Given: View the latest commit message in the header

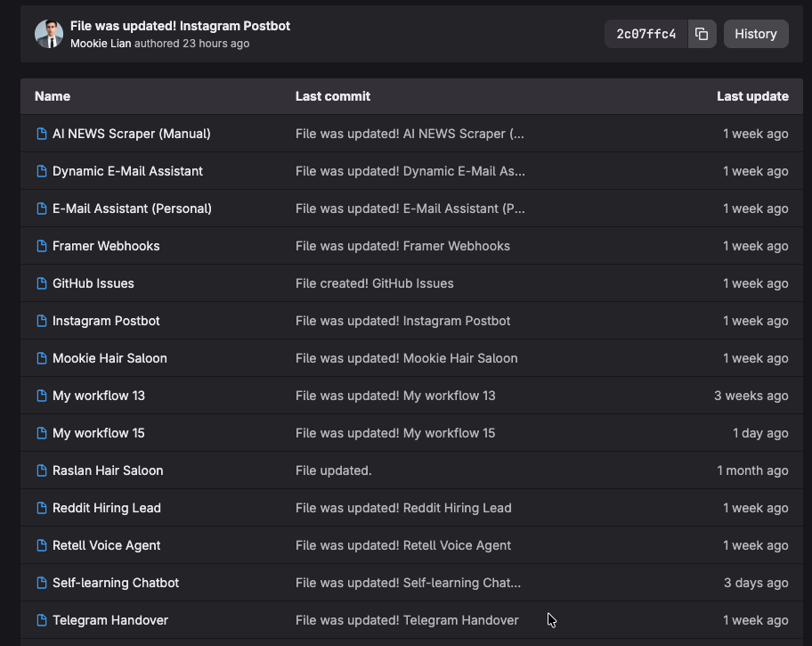Looking at the screenshot, I should [180, 26].
